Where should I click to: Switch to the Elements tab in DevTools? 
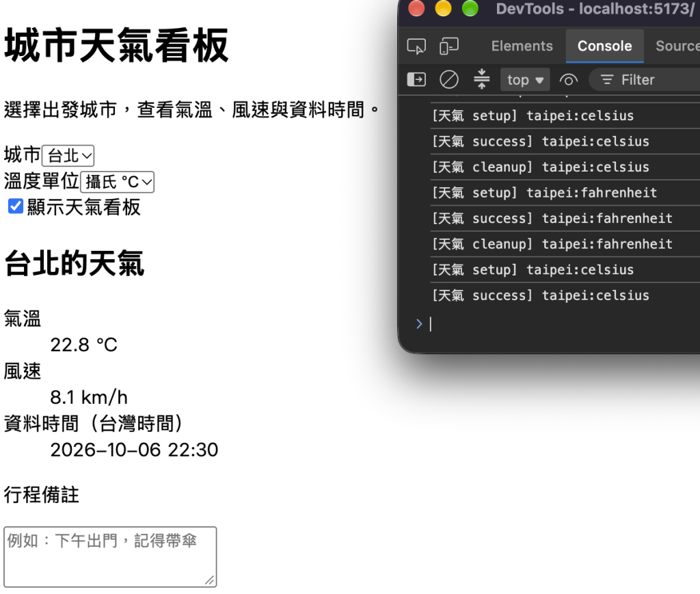click(522, 46)
